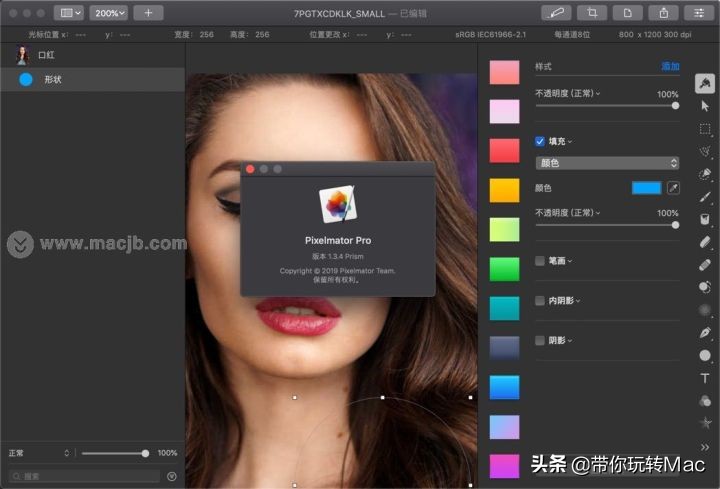The width and height of the screenshot is (720, 489).
Task: Expand the 阴影 options chevron
Action: click(570, 341)
